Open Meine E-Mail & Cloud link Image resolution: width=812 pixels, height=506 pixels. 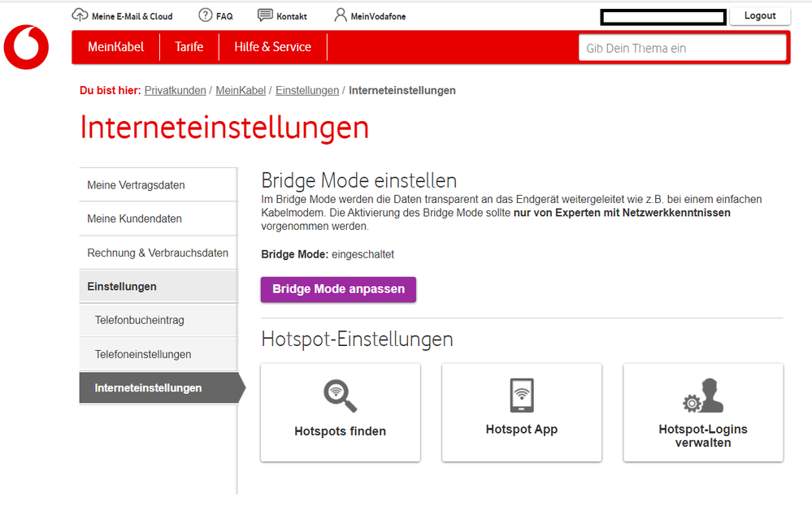(132, 16)
